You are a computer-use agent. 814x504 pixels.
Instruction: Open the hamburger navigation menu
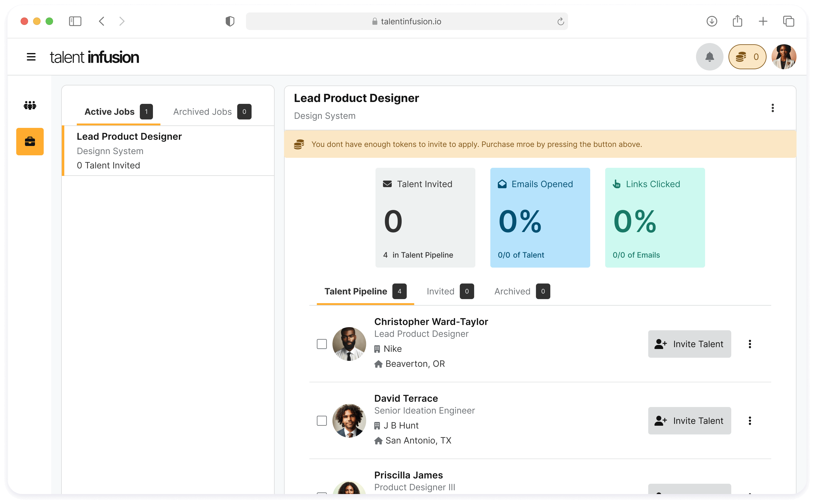pyautogui.click(x=31, y=57)
